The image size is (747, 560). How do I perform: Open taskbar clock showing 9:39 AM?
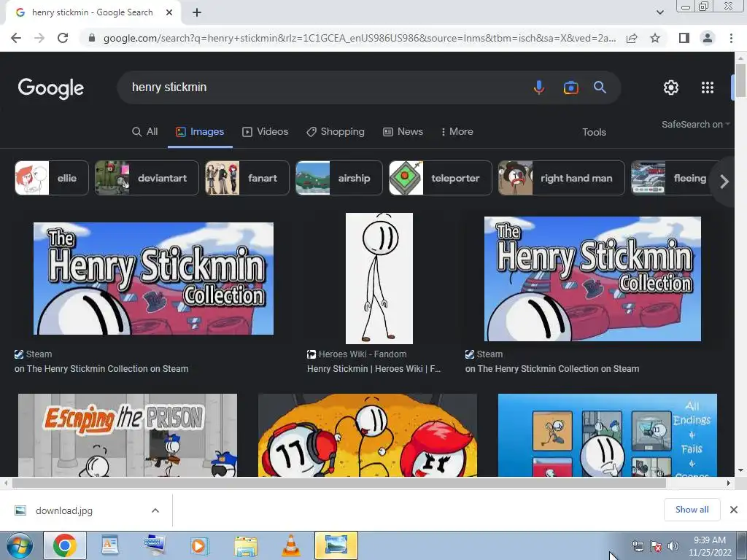point(710,545)
